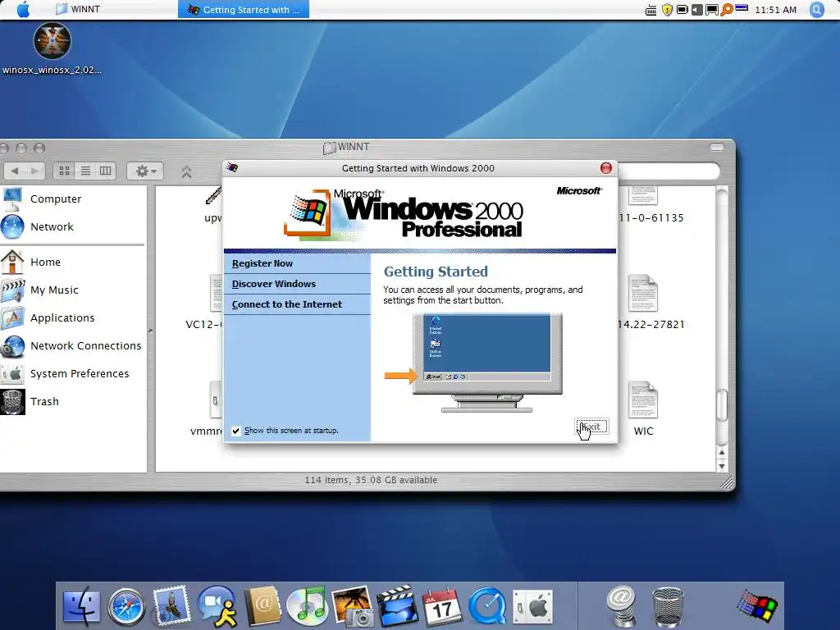Image resolution: width=840 pixels, height=630 pixels.
Task: Open iCal calendar showing 17
Action: [x=442, y=606]
